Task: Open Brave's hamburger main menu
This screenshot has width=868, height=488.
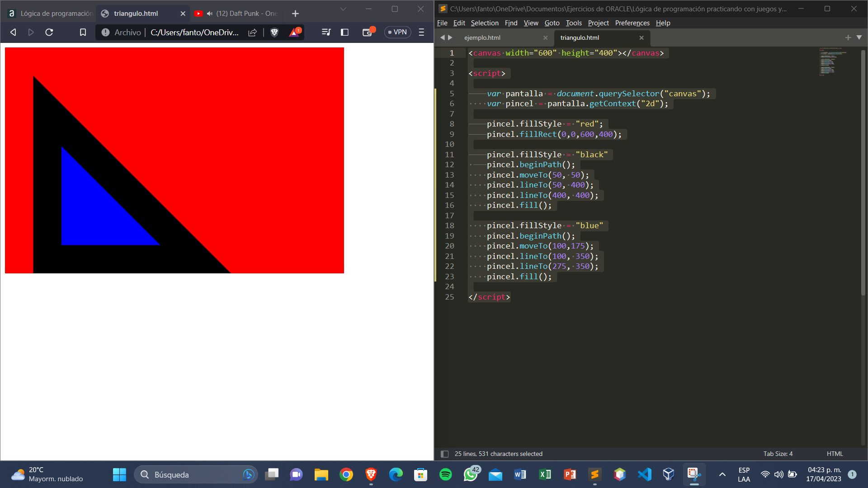Action: (x=421, y=32)
